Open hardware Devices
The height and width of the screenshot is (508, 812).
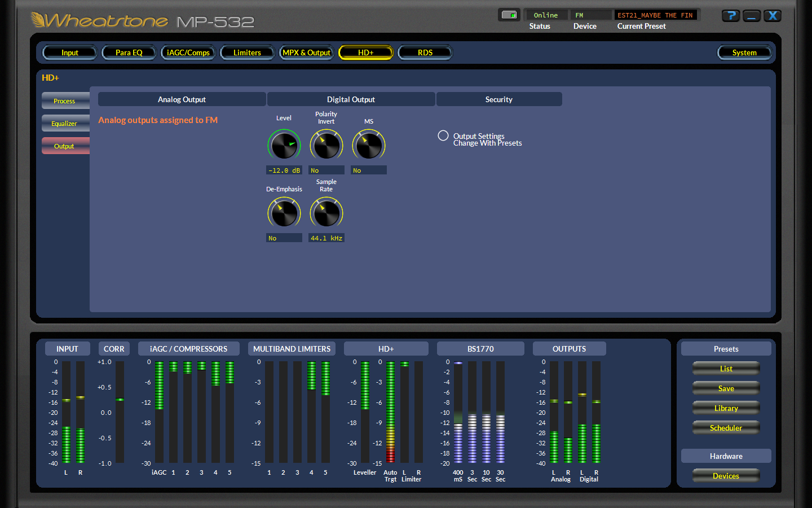click(726, 476)
